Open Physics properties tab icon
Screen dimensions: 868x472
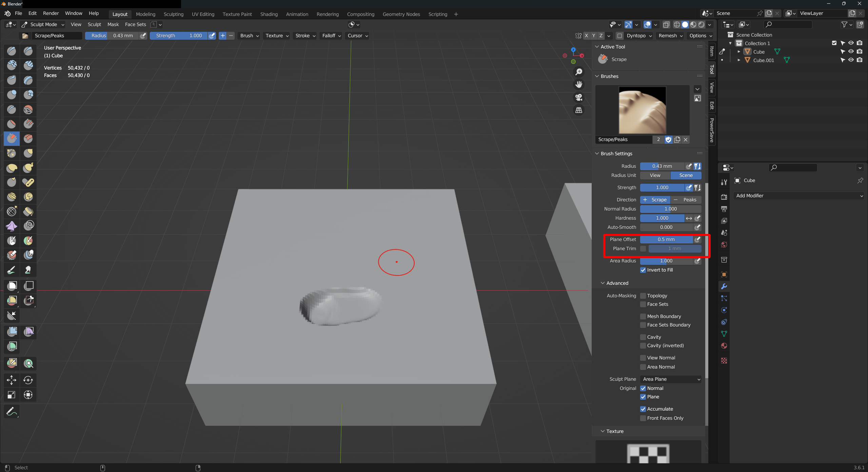[724, 310]
